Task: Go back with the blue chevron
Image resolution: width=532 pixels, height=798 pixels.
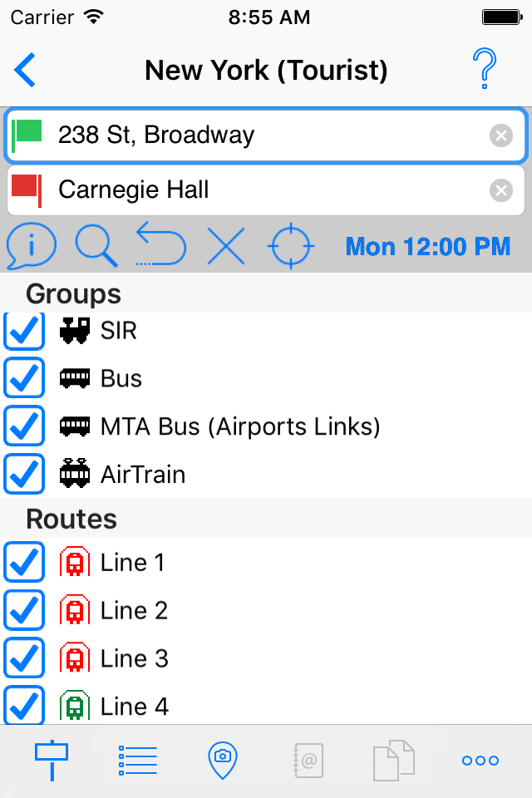Action: tap(24, 70)
